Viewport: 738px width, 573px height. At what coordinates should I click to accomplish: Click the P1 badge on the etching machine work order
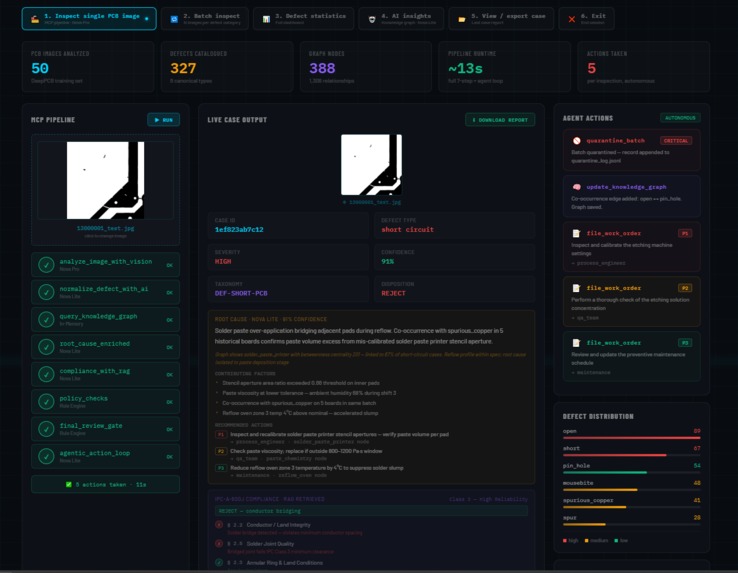tap(685, 233)
